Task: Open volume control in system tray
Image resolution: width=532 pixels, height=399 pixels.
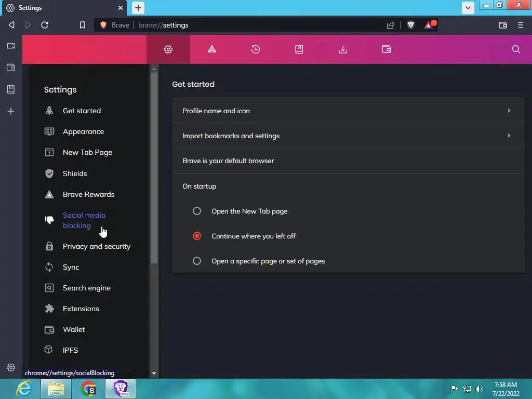Action: click(x=480, y=389)
